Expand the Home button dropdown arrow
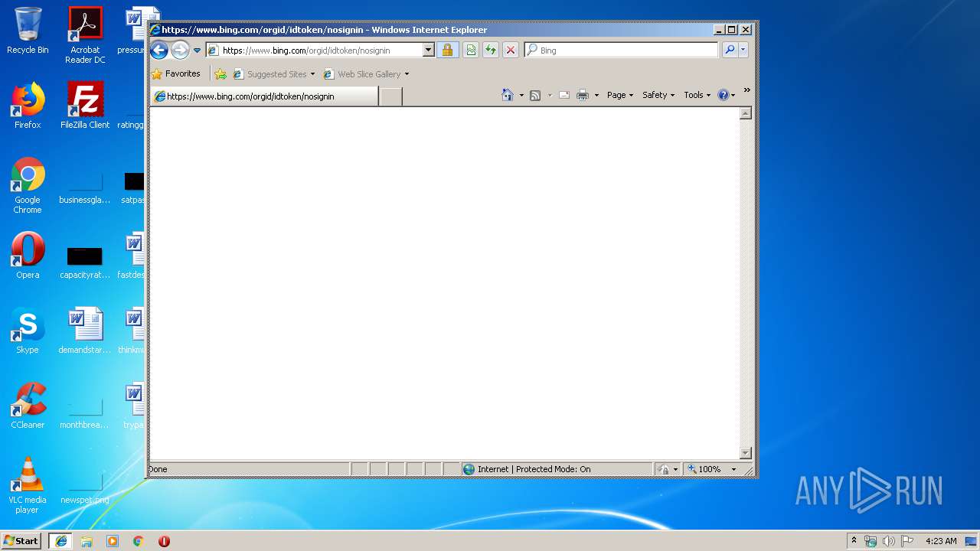980x551 pixels. 521,96
